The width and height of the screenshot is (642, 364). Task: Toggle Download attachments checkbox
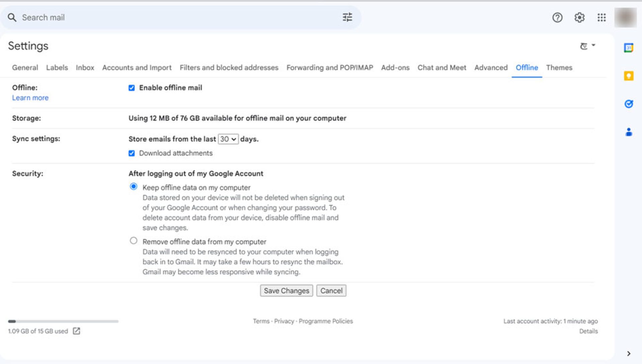(x=132, y=153)
